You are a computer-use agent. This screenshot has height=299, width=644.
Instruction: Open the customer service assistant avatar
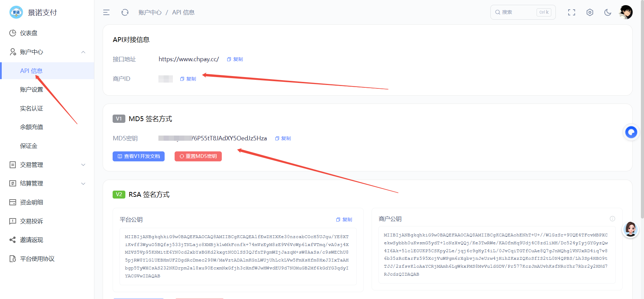click(x=631, y=229)
